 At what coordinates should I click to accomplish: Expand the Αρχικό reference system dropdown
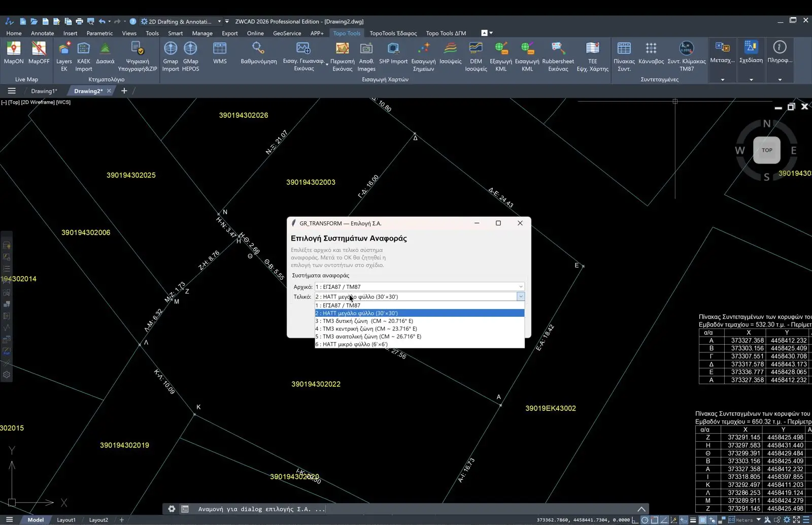419,287
